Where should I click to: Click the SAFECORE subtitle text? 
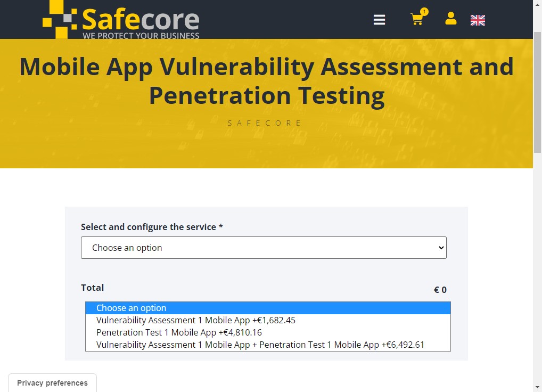[265, 123]
